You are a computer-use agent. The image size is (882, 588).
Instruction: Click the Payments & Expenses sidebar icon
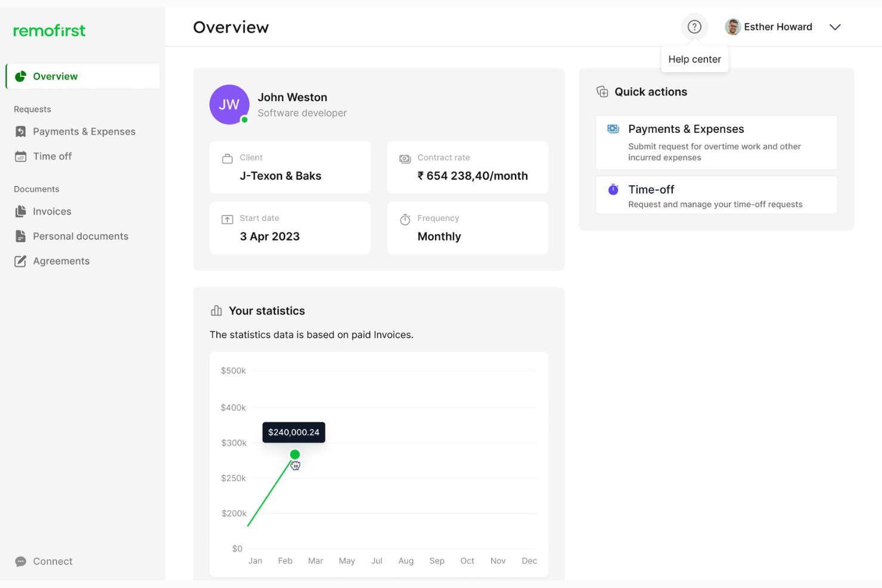(20, 132)
